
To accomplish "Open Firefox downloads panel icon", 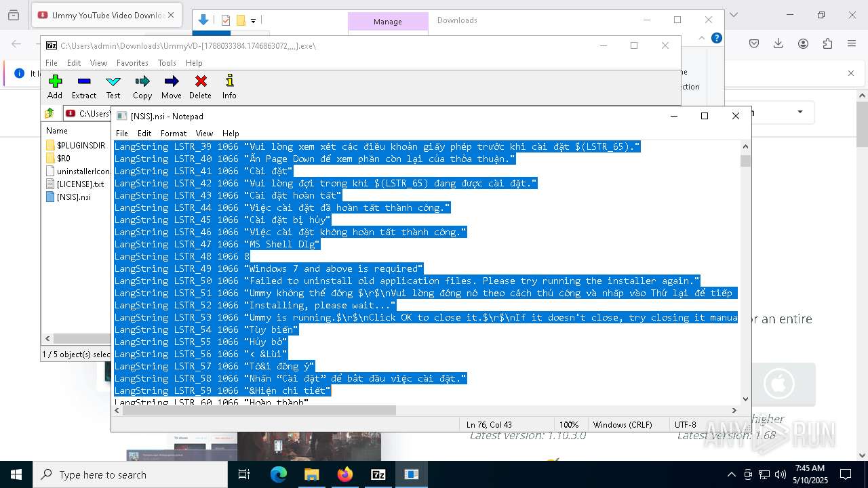I will [778, 43].
